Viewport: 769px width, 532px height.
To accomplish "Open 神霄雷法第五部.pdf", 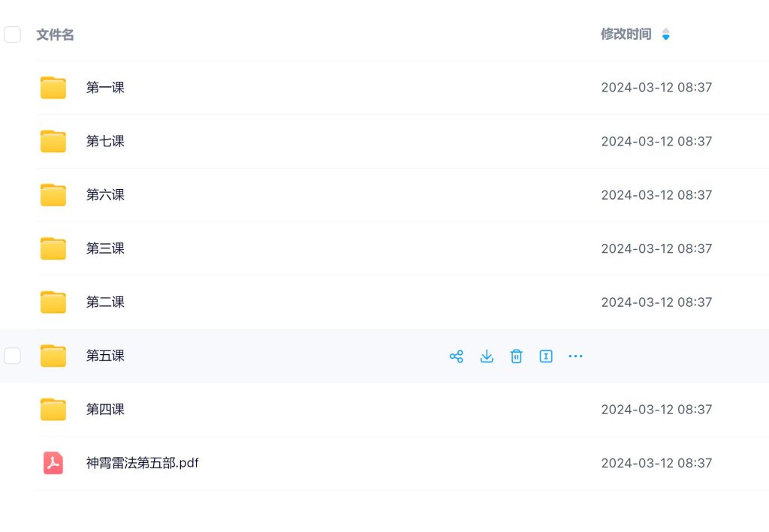I will pyautogui.click(x=143, y=463).
